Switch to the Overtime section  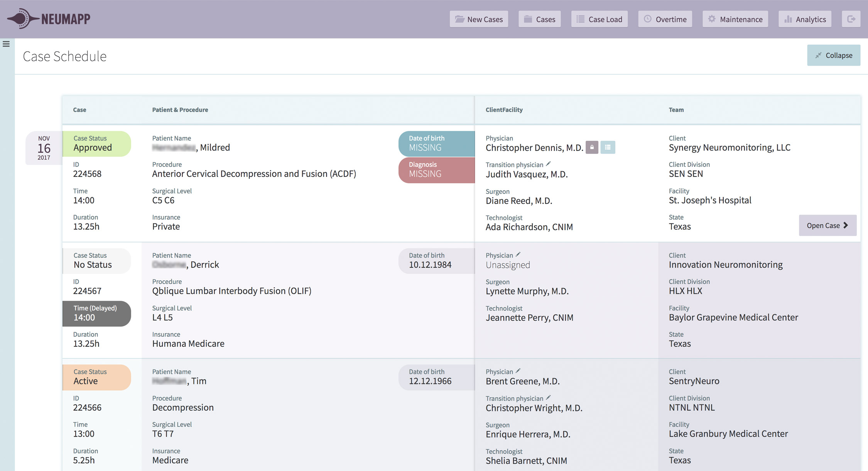pos(665,19)
